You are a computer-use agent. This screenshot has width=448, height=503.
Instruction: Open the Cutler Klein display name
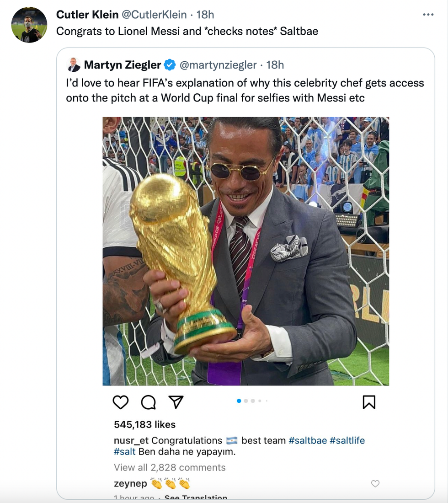coord(87,15)
